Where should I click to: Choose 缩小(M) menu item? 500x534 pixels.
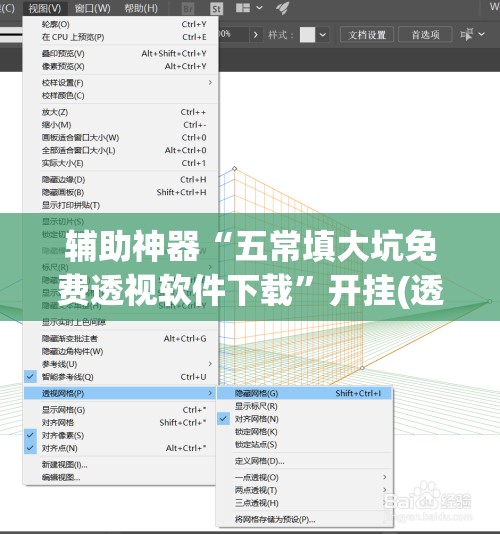tap(120, 125)
